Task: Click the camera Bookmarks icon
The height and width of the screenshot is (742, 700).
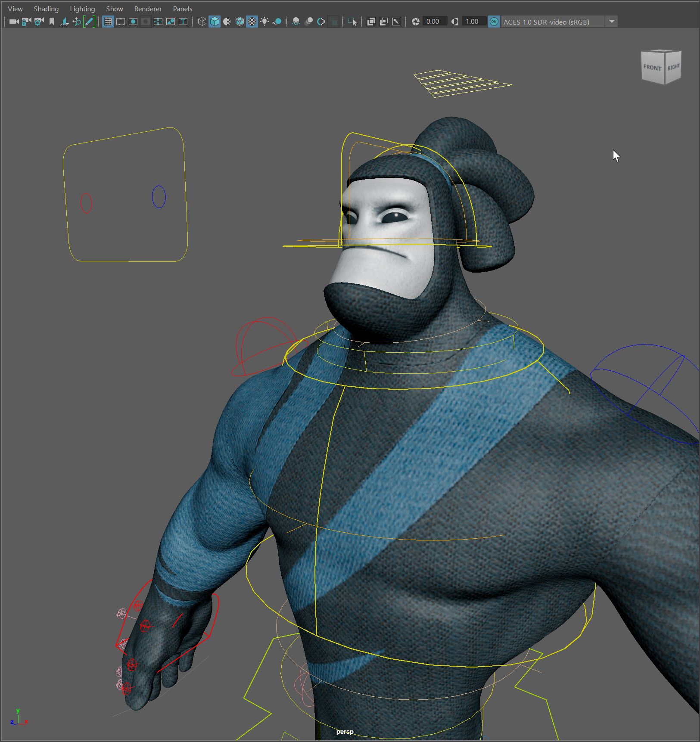Action: (52, 22)
